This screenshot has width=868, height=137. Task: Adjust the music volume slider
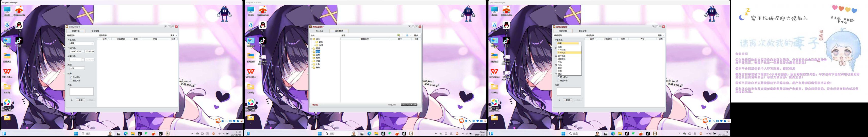click(392, 105)
